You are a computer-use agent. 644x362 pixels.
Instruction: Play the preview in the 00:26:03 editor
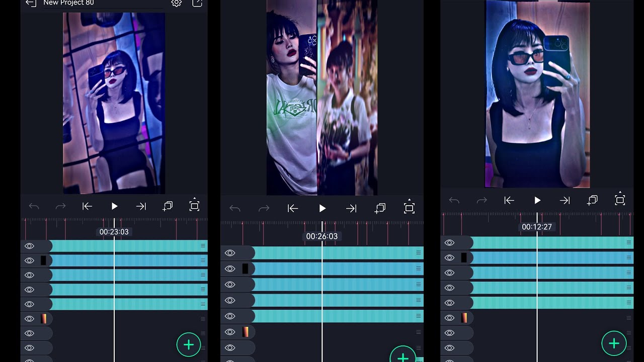coord(323,208)
